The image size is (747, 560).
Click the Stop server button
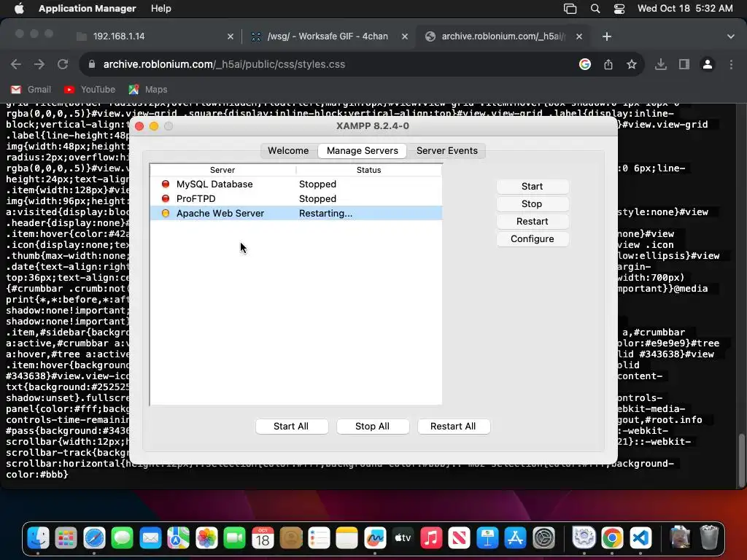tap(532, 204)
